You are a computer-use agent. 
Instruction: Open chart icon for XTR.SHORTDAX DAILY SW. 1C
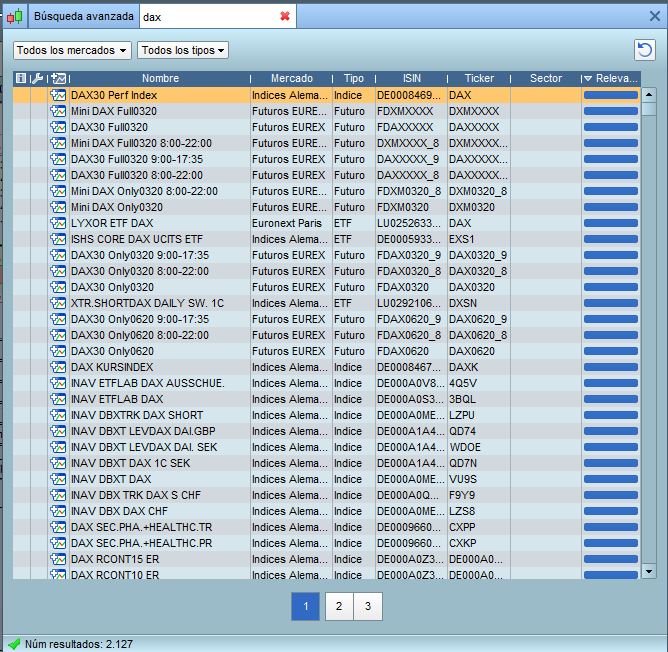point(58,303)
